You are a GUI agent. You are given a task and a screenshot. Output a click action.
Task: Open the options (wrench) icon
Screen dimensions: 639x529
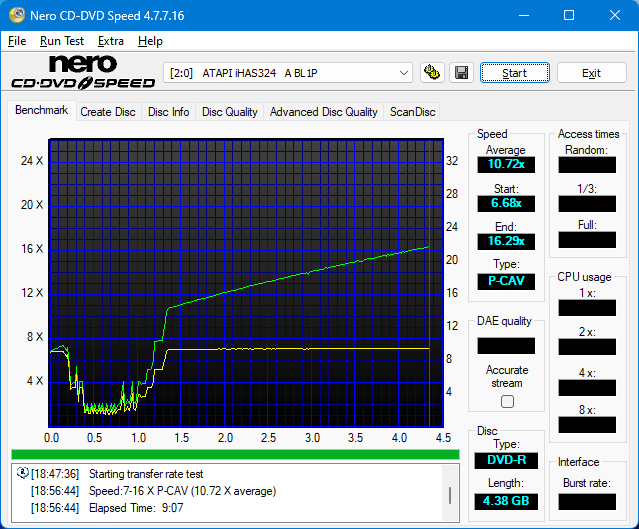pos(432,73)
